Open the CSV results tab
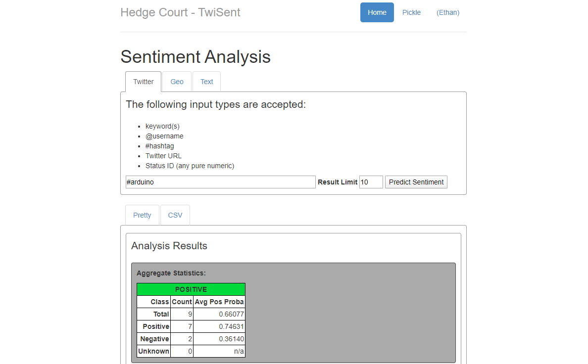Image resolution: width=588 pixels, height=364 pixels. [175, 215]
